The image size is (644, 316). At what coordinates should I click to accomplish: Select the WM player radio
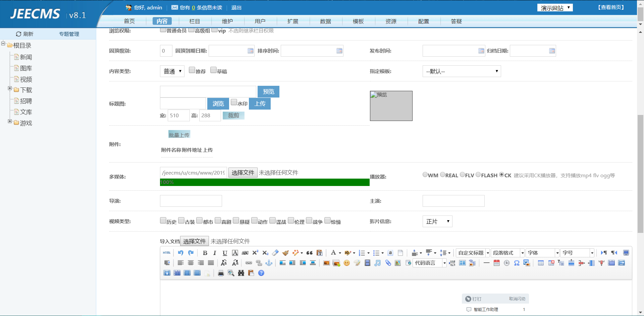(x=425, y=175)
